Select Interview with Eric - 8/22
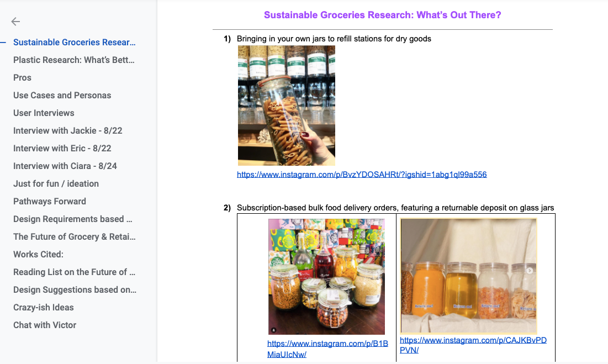 pyautogui.click(x=62, y=149)
